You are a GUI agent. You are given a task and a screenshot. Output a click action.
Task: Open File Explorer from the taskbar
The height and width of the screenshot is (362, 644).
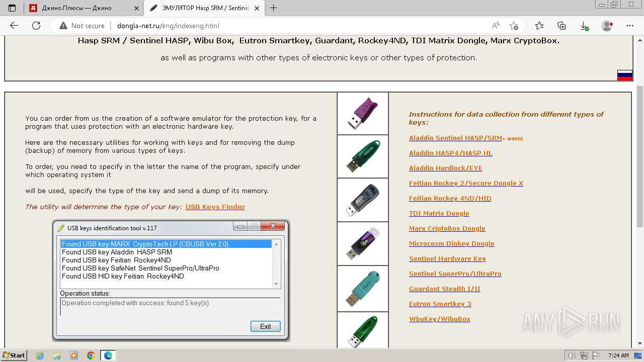[x=57, y=355]
